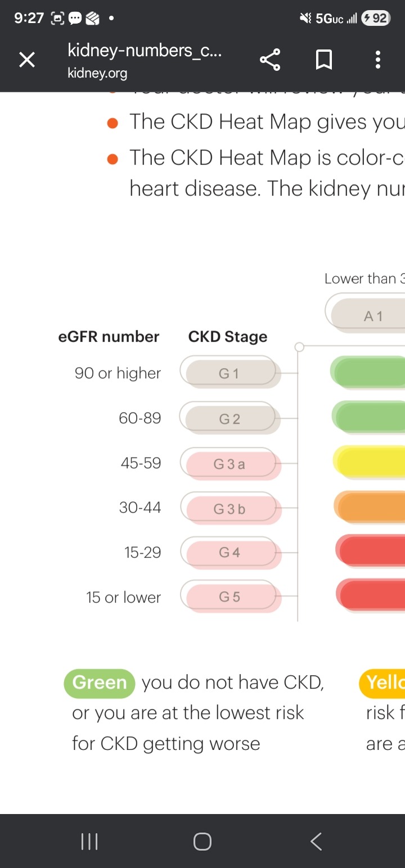Image resolution: width=405 pixels, height=868 pixels.
Task: Tap the G3b CKD stage label
Action: tap(229, 509)
